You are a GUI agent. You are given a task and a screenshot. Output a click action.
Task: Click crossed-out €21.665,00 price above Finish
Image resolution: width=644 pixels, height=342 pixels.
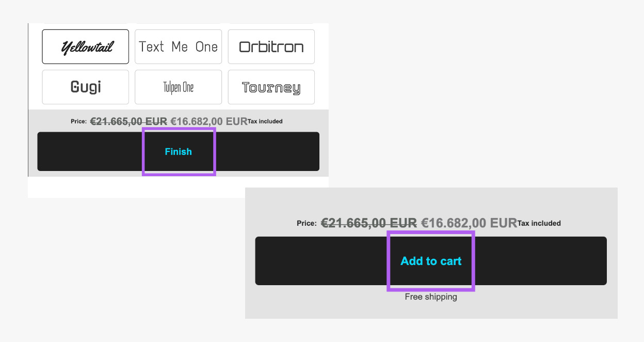click(x=128, y=121)
